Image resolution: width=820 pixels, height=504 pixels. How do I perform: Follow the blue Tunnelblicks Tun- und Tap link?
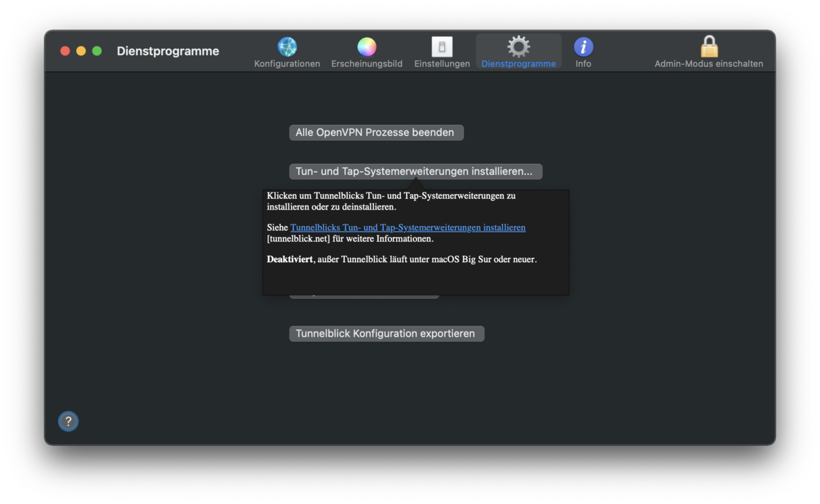tap(407, 227)
